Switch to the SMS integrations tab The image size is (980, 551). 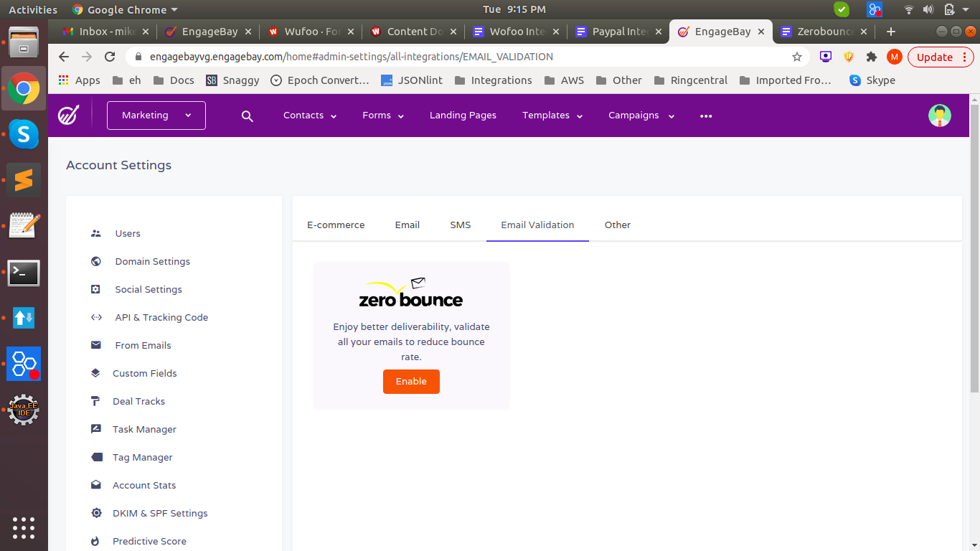pyautogui.click(x=461, y=225)
